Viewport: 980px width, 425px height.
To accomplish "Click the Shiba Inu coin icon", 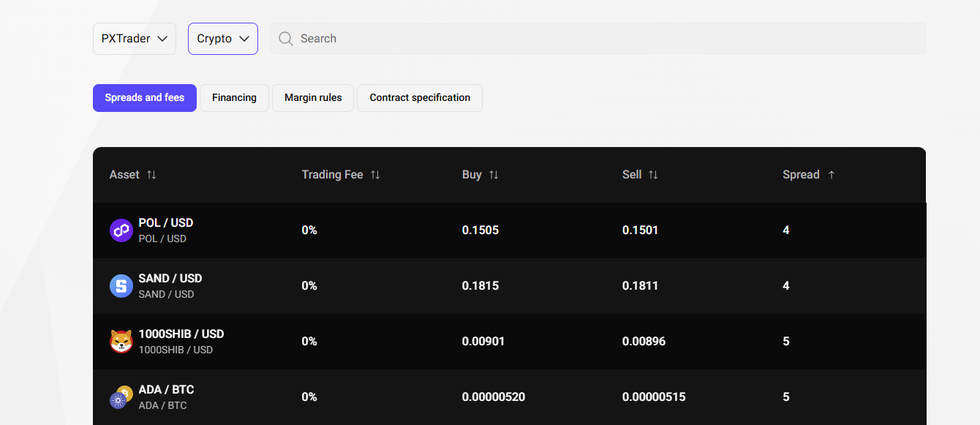I will click(121, 342).
